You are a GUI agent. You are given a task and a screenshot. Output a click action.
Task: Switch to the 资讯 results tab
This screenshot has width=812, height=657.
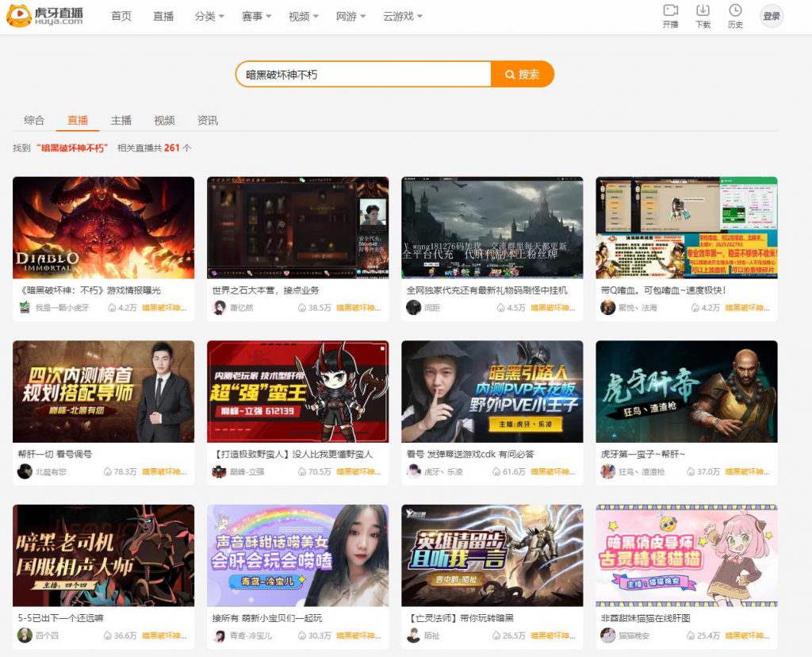click(x=208, y=120)
